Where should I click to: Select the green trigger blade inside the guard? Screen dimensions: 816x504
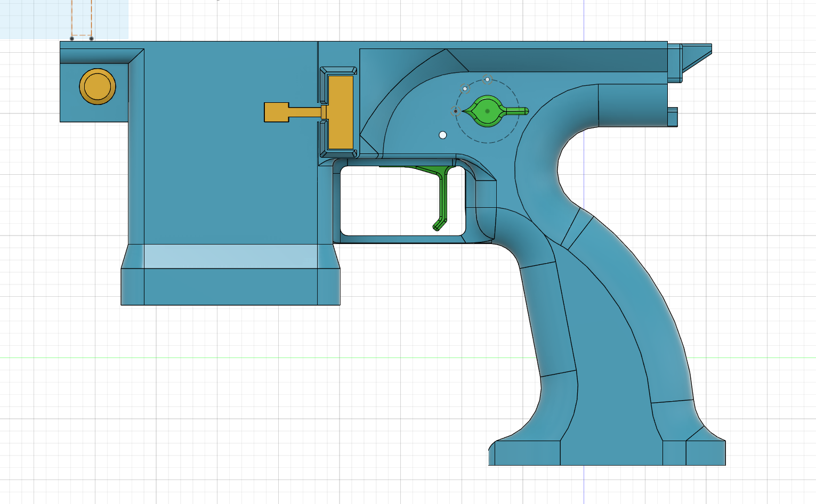pyautogui.click(x=443, y=197)
